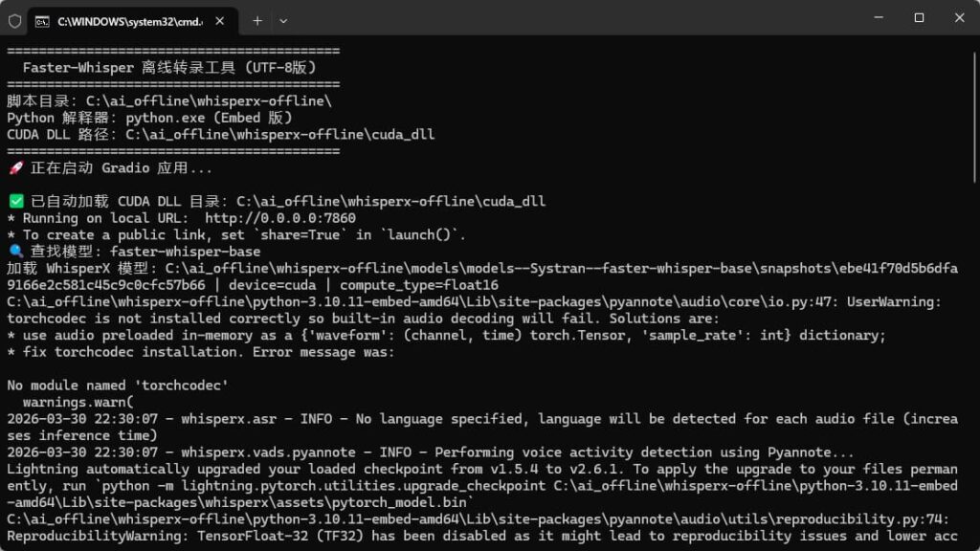The image size is (980, 551).
Task: Click empty title bar area right of tabs
Action: pos(574,19)
